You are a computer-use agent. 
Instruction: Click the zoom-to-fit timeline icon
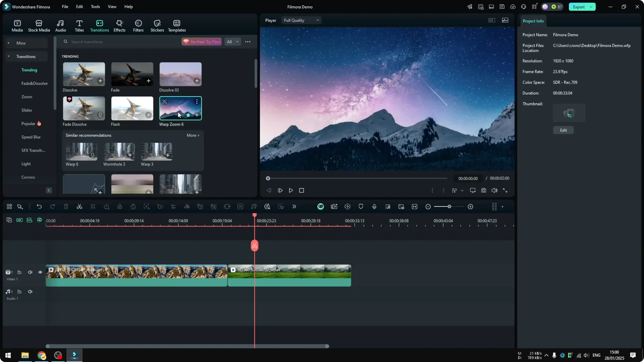(x=415, y=207)
